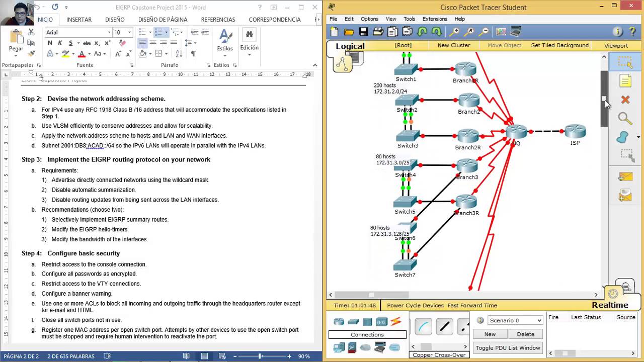Image resolution: width=644 pixels, height=362 pixels.
Task: Zoom out on the Packet Tracer workspace
Action: [x=484, y=32]
